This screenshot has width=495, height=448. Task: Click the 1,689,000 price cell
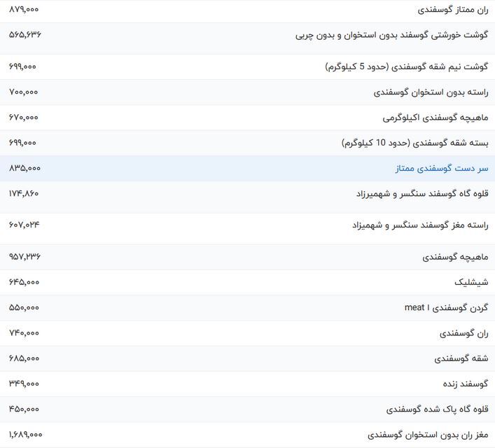(25, 435)
